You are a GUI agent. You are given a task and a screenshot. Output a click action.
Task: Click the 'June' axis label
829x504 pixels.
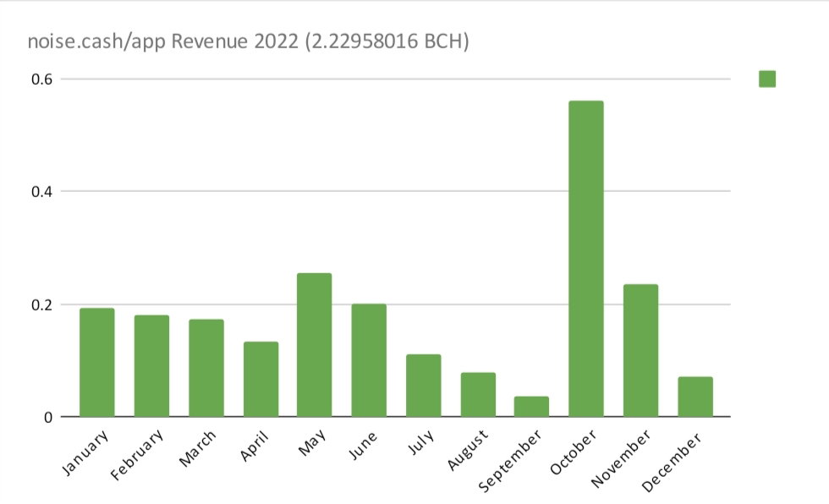(363, 446)
